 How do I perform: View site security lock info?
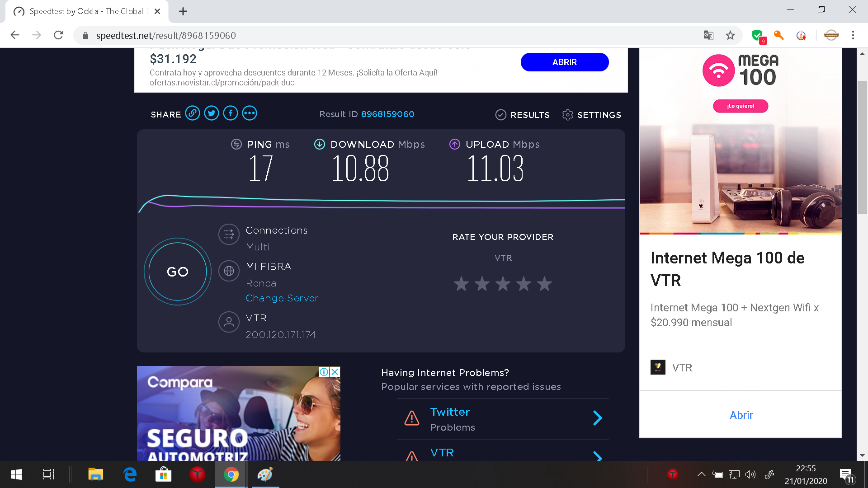tap(85, 35)
